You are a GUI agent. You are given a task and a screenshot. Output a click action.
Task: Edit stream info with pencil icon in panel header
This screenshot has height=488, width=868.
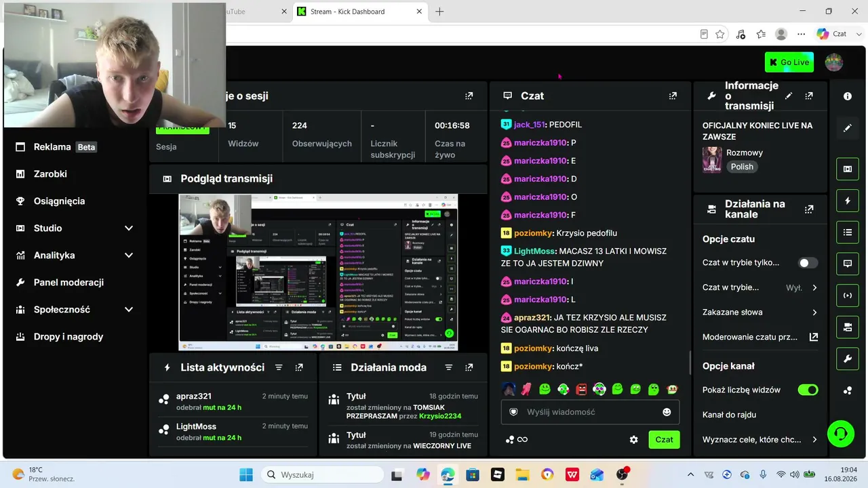tap(789, 96)
